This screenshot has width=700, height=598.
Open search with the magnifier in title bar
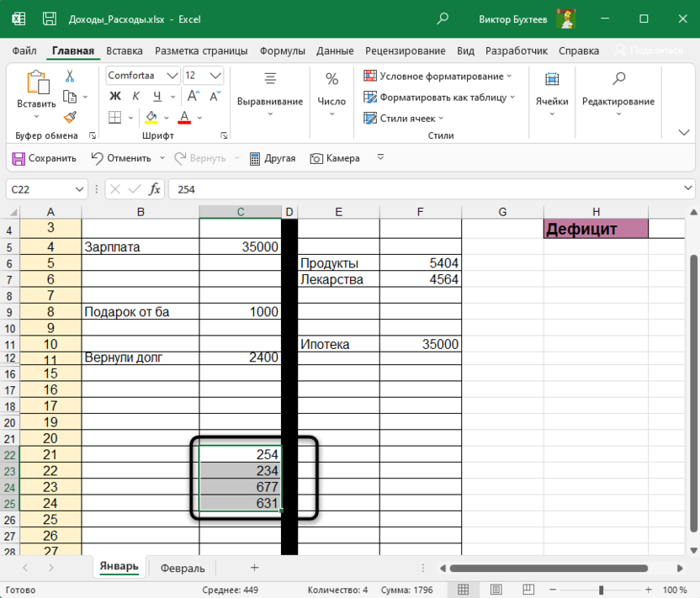[443, 19]
